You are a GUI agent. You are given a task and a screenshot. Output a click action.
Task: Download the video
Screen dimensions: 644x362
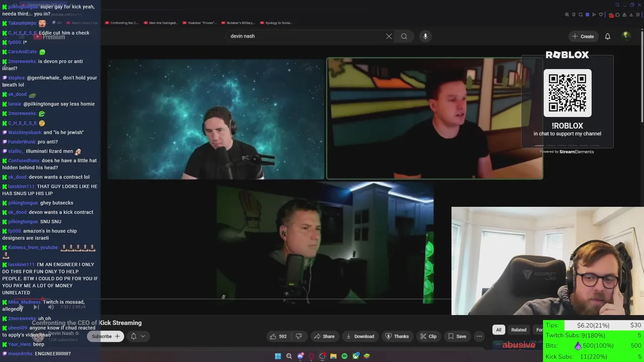(x=359, y=336)
